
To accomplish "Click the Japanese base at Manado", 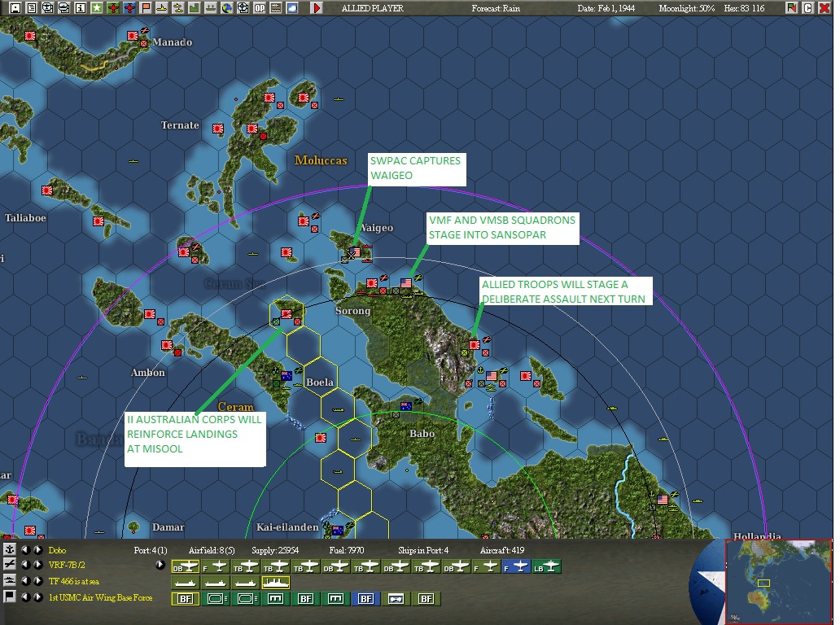I will pos(133,35).
